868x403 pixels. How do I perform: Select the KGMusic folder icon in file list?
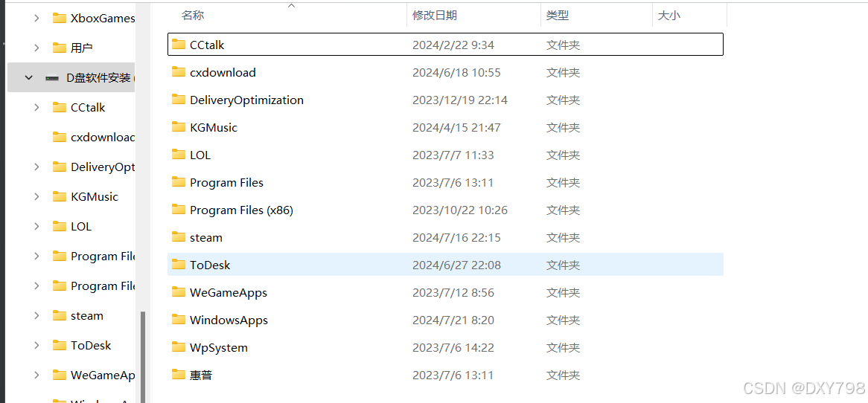coord(178,127)
